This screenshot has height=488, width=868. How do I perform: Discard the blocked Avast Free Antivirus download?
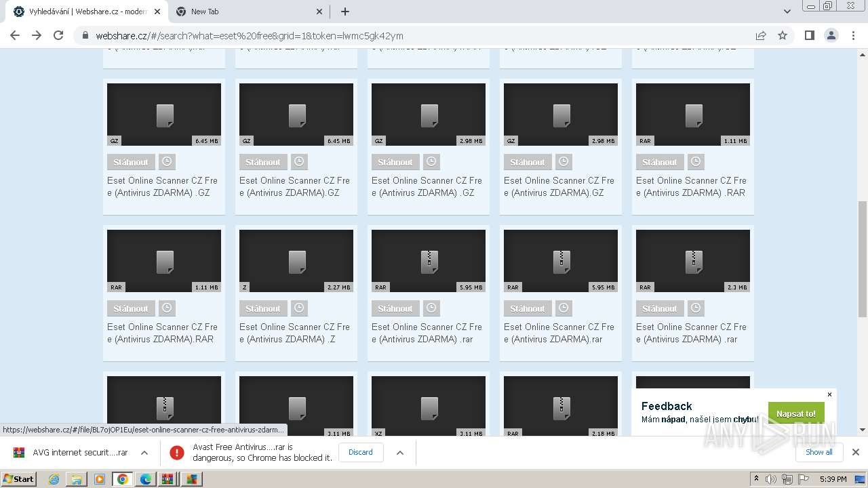pyautogui.click(x=361, y=452)
